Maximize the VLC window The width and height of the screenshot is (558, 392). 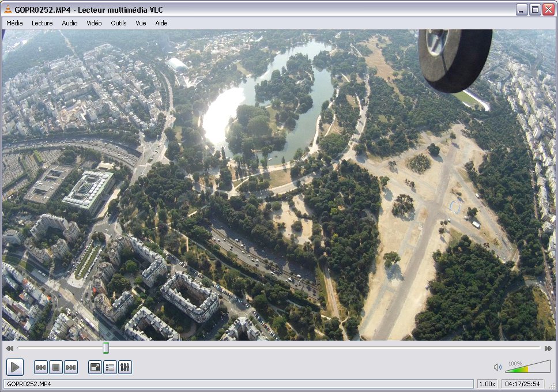[535, 9]
